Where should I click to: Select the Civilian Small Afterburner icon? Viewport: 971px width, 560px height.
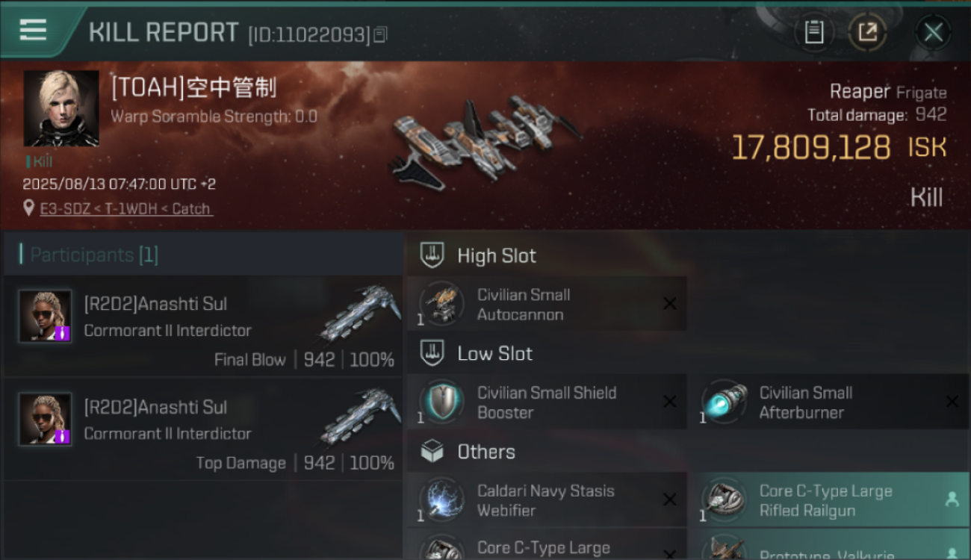(724, 402)
